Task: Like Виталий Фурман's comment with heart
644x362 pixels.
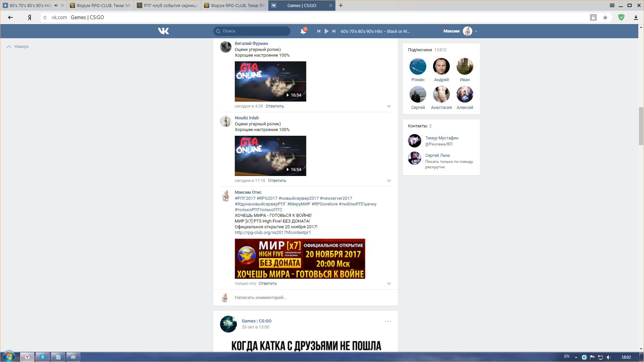Action: point(389,106)
